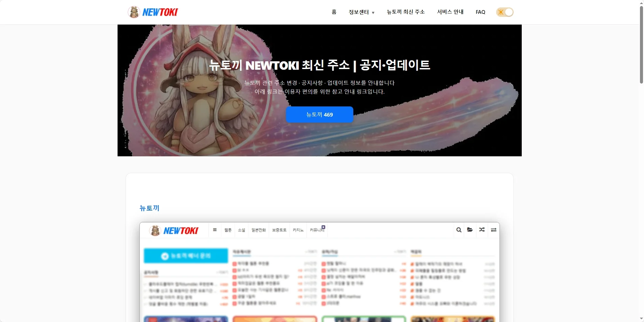This screenshot has height=322, width=644.
Task: Expand the 정보센터 dropdown menu
Action: point(361,12)
